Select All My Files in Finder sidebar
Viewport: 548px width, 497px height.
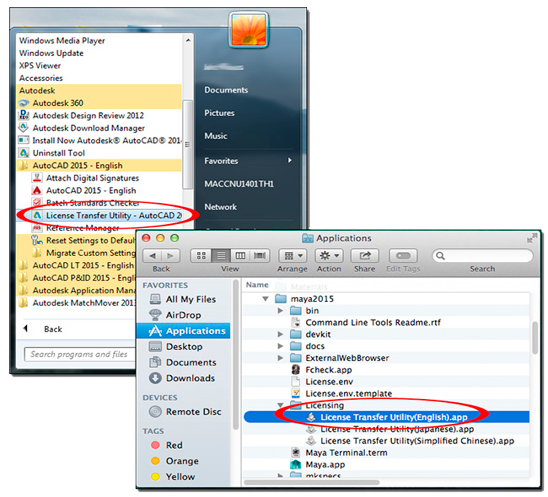point(183,300)
